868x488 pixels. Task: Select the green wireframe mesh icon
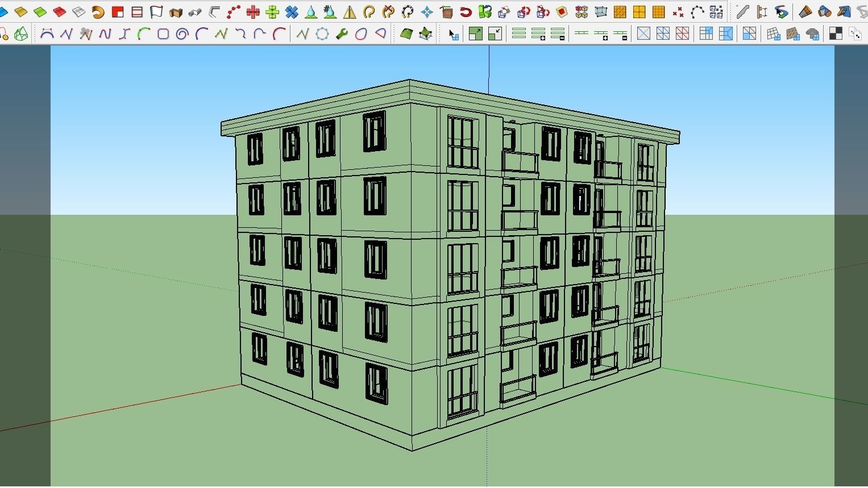[x=21, y=34]
